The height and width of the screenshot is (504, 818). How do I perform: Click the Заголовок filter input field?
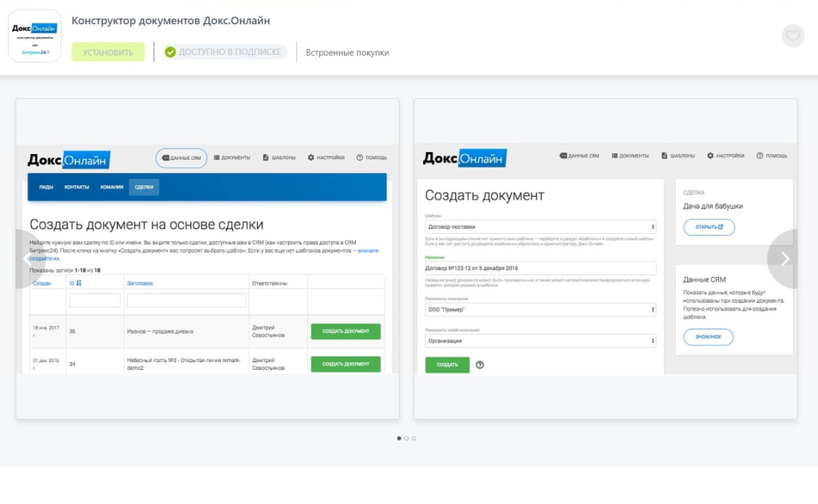point(186,300)
